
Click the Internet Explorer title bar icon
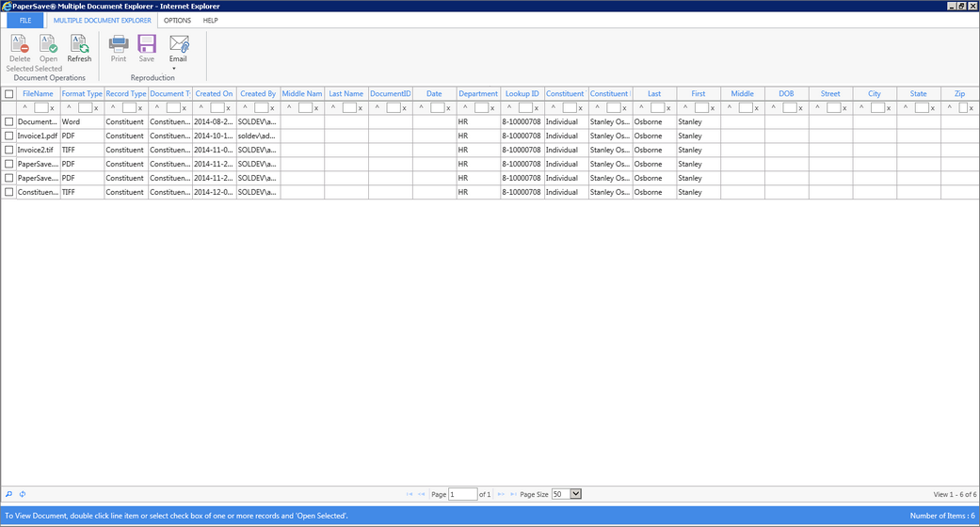point(7,6)
